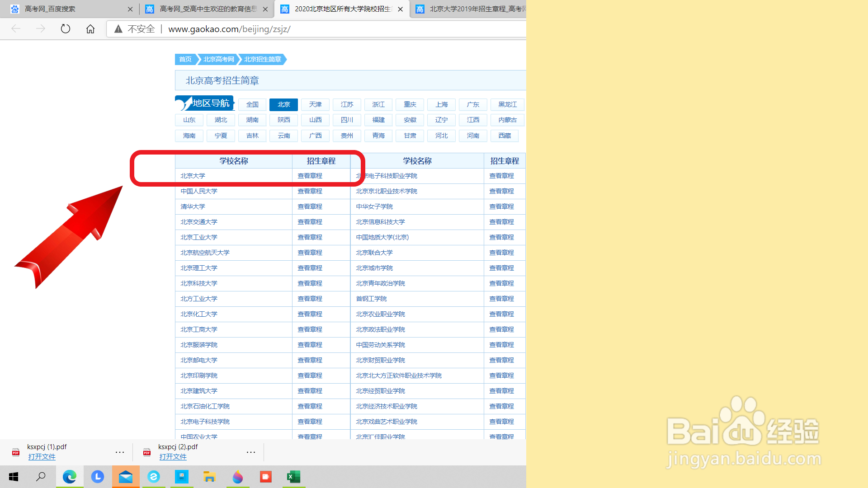Open the 360 browser icon in taskbar

(154, 477)
